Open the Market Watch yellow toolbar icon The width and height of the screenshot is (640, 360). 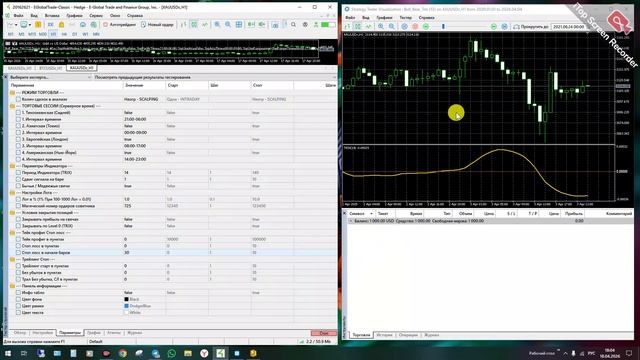38,24
